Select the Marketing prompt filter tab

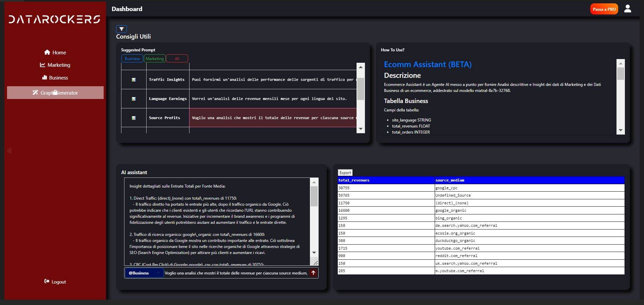155,58
